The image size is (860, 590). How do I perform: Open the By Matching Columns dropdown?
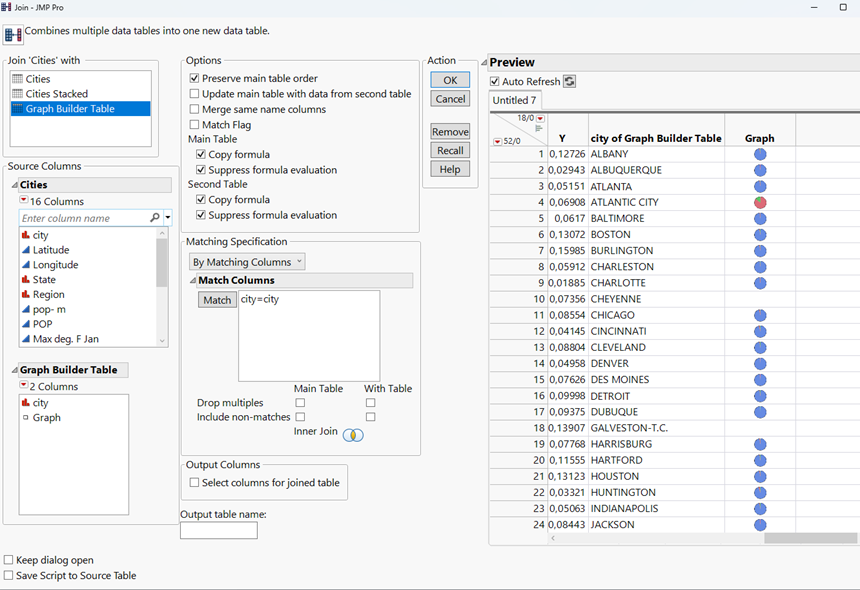(x=246, y=261)
